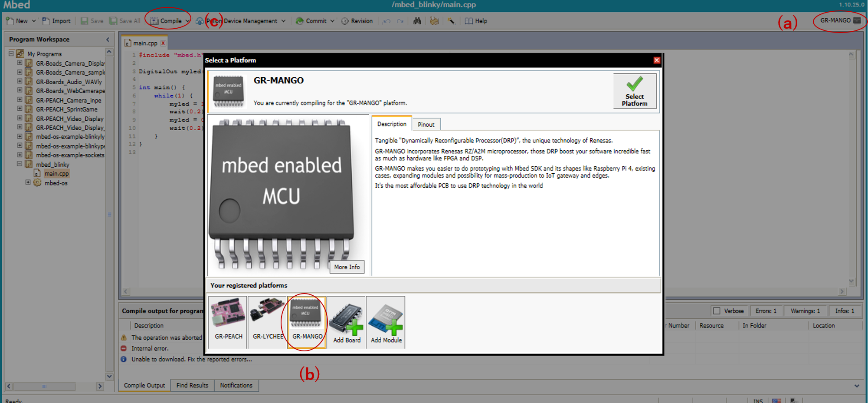This screenshot has width=868, height=403.
Task: Switch to the Pinout tab
Action: tap(426, 125)
